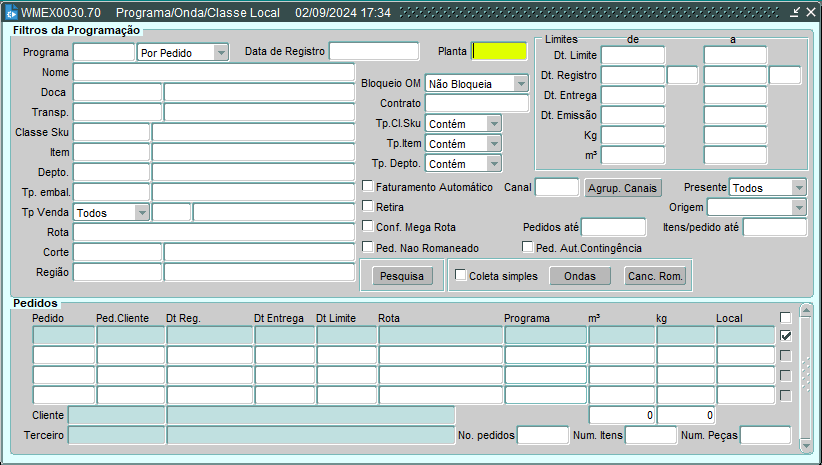Screen dimensions: 822x465
Task: Toggle the Retira checkbox
Action: point(368,206)
